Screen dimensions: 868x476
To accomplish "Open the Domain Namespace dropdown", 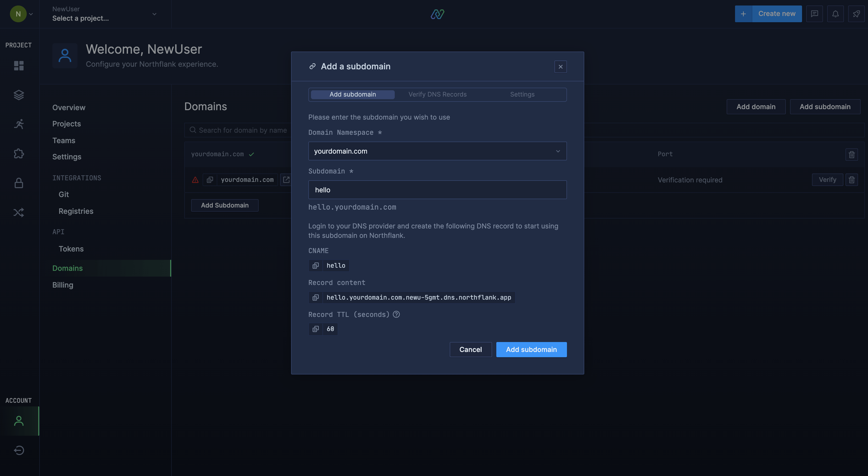I will (437, 151).
